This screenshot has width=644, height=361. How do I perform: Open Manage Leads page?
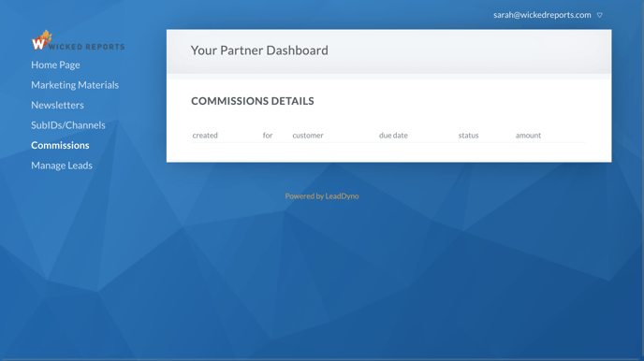click(62, 166)
